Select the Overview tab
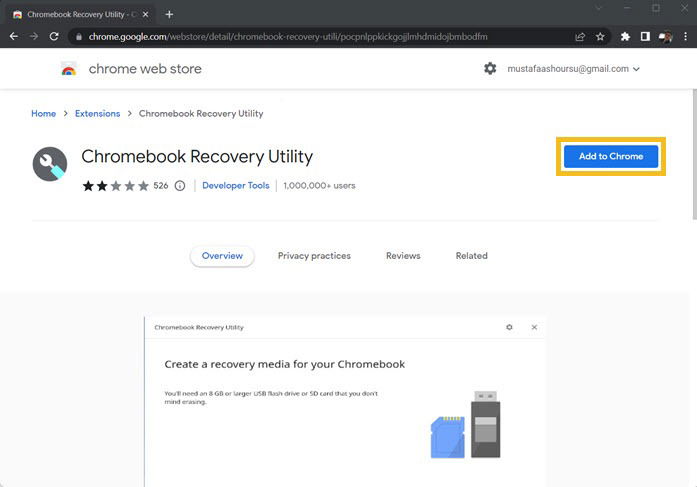Viewport: 697px width, 487px height. pyautogui.click(x=222, y=256)
